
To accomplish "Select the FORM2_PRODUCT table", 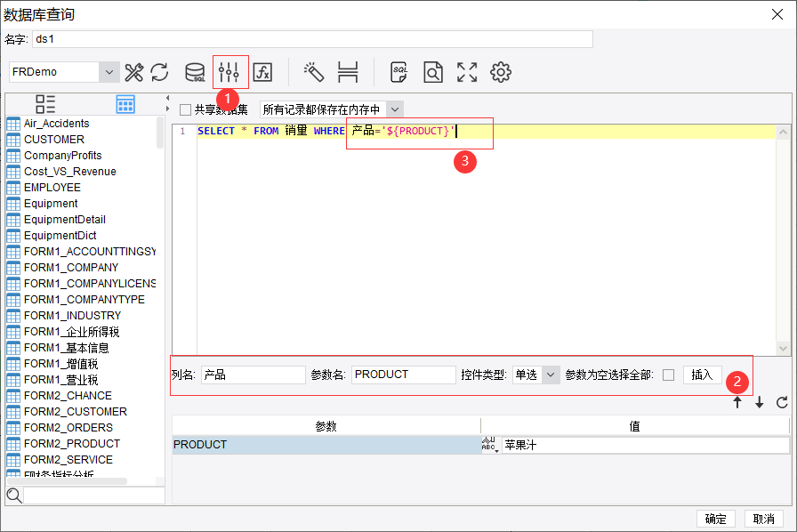I will tap(72, 444).
